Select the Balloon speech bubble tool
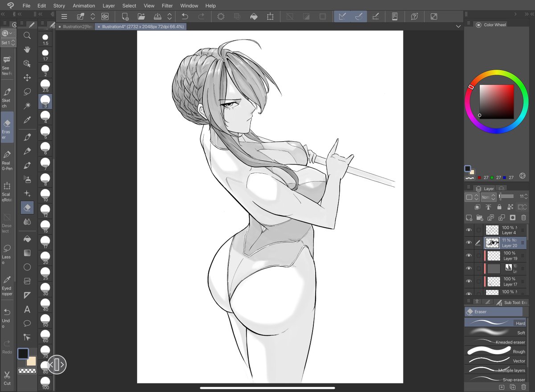The image size is (535, 392). pyautogui.click(x=27, y=323)
